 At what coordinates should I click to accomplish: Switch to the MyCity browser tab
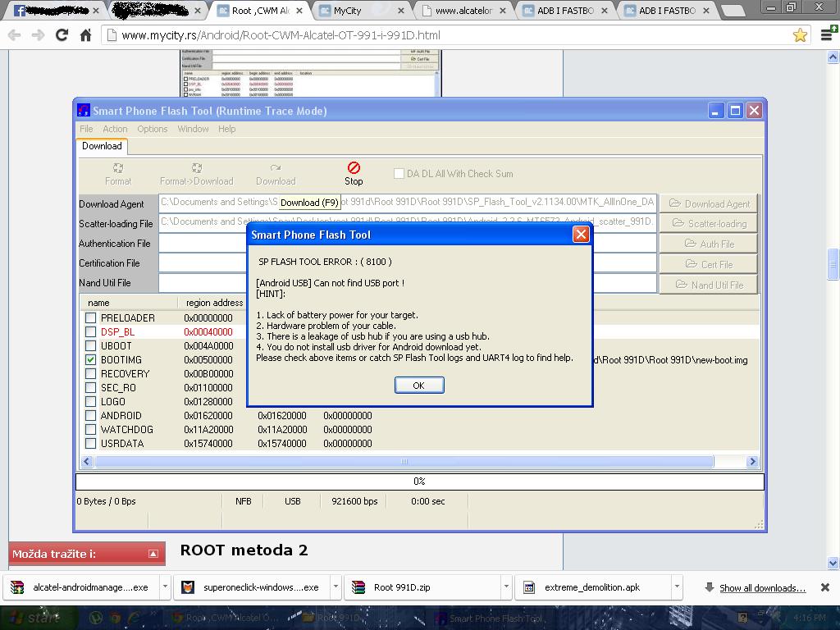pos(362,11)
